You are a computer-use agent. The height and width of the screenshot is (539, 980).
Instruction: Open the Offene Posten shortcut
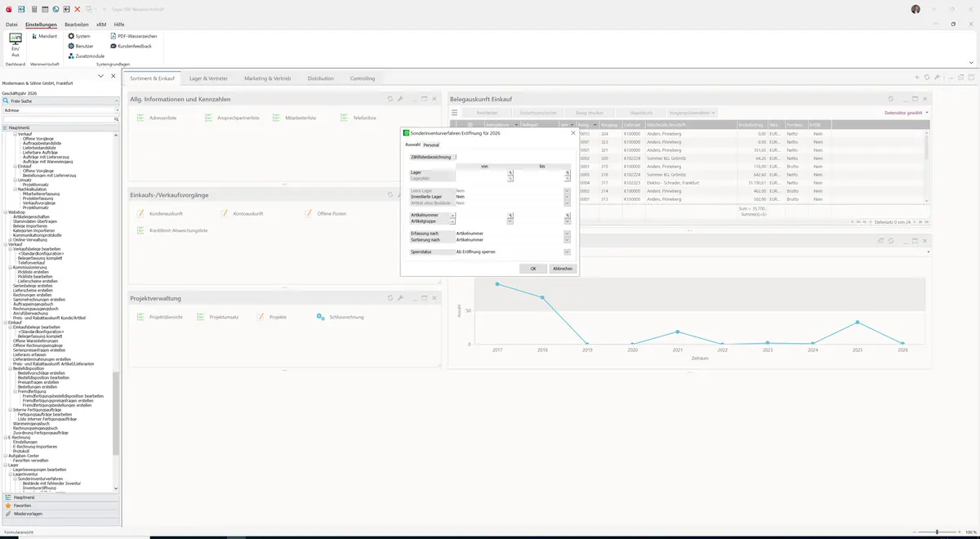point(325,213)
